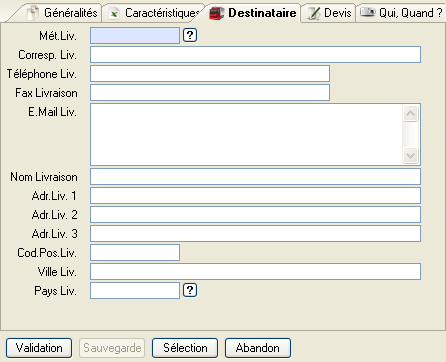
Task: Click the E.Mail Liv. scrollbar up arrow
Action: pyautogui.click(x=410, y=114)
